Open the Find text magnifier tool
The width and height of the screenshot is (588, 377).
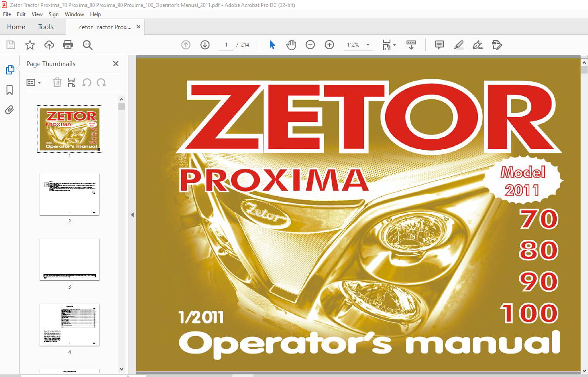[87, 45]
